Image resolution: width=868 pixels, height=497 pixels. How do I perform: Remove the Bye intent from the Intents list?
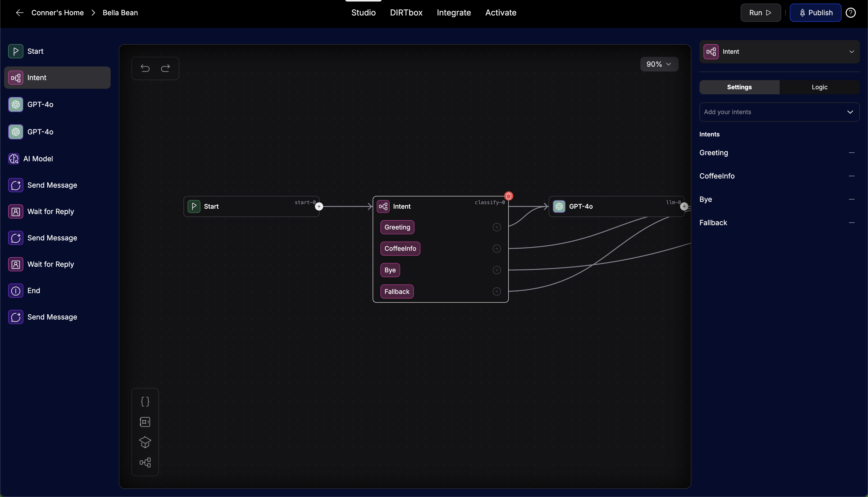click(x=851, y=199)
